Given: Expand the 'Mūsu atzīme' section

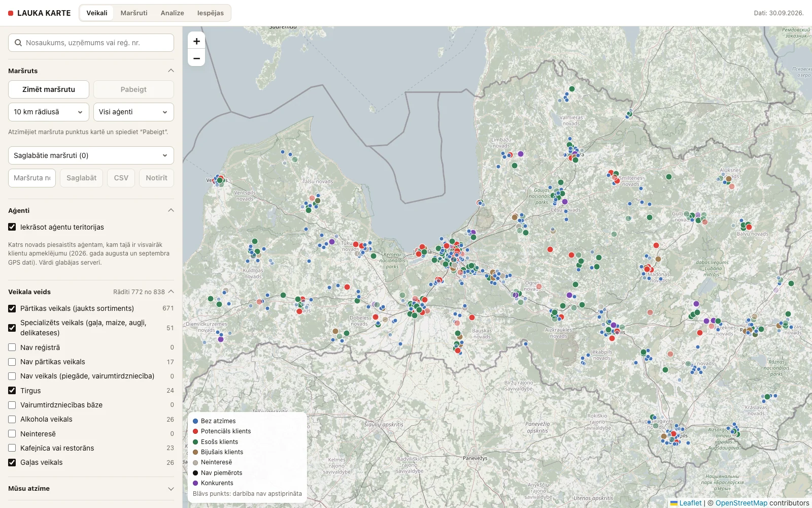Looking at the screenshot, I should [x=171, y=489].
